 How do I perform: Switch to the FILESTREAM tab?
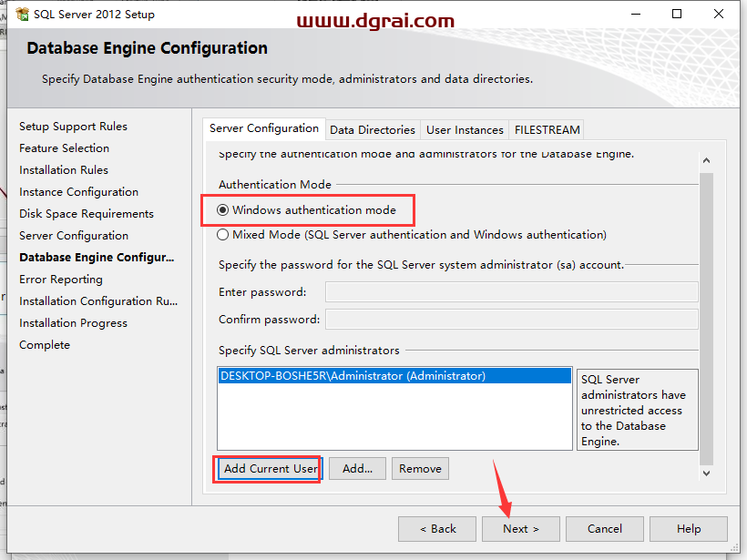pos(547,130)
